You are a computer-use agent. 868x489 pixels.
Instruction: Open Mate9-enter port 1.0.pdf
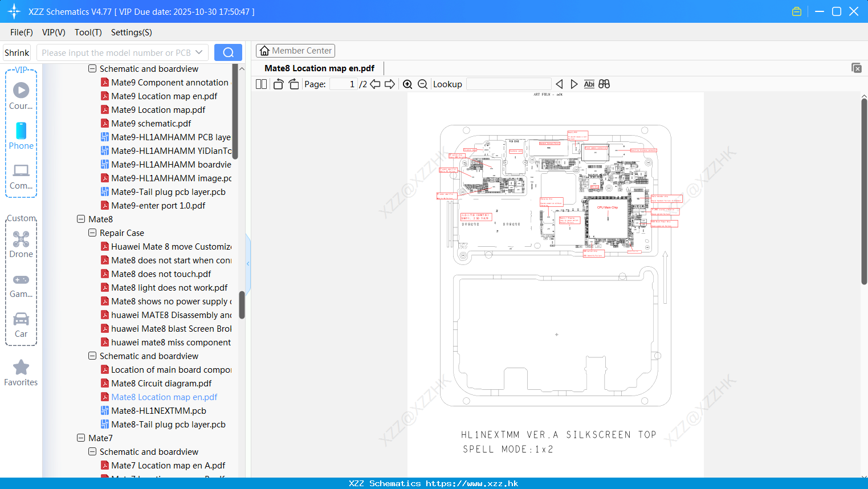point(158,205)
